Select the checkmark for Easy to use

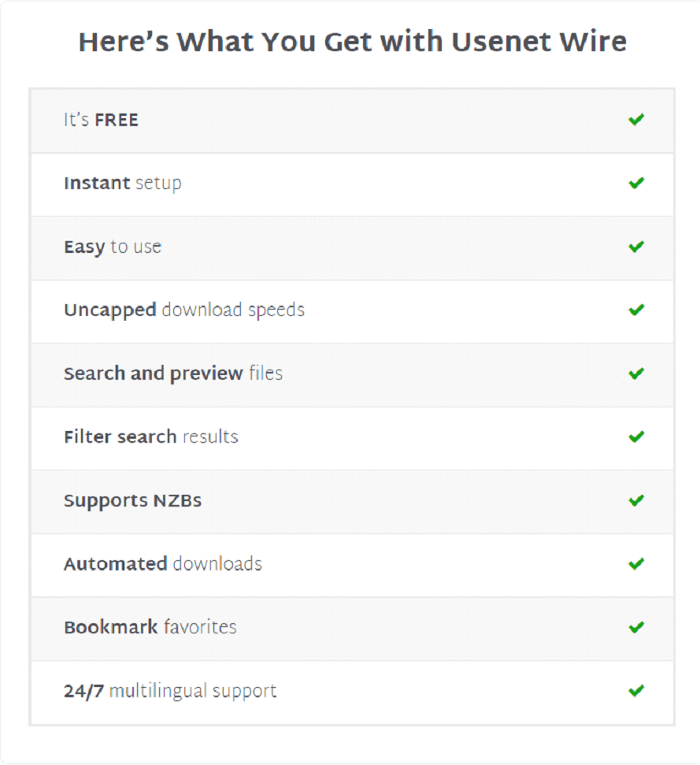pos(636,247)
